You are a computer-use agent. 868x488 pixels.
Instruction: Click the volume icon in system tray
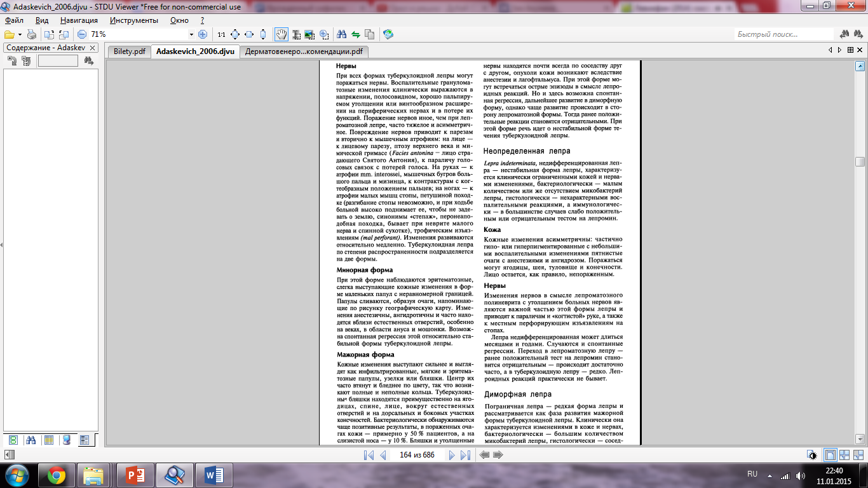(801, 476)
